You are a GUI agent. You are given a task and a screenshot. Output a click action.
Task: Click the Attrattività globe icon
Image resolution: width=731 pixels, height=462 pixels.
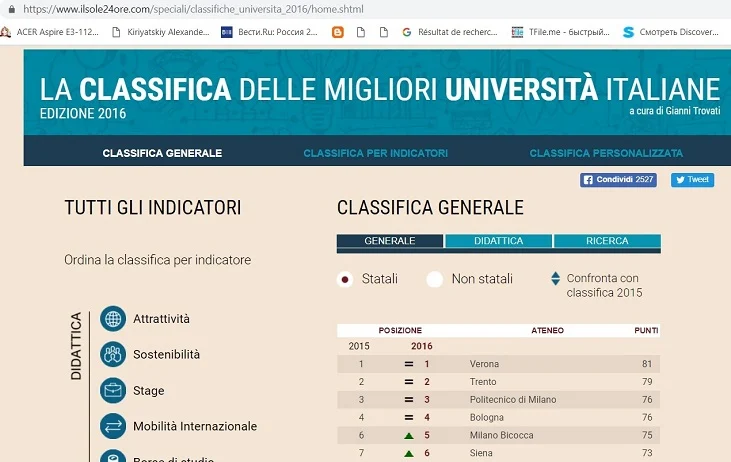[x=113, y=319]
